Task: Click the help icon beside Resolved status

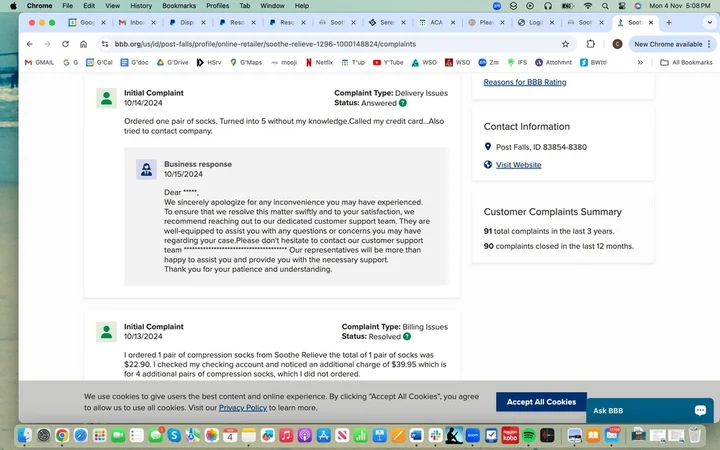Action: point(407,336)
